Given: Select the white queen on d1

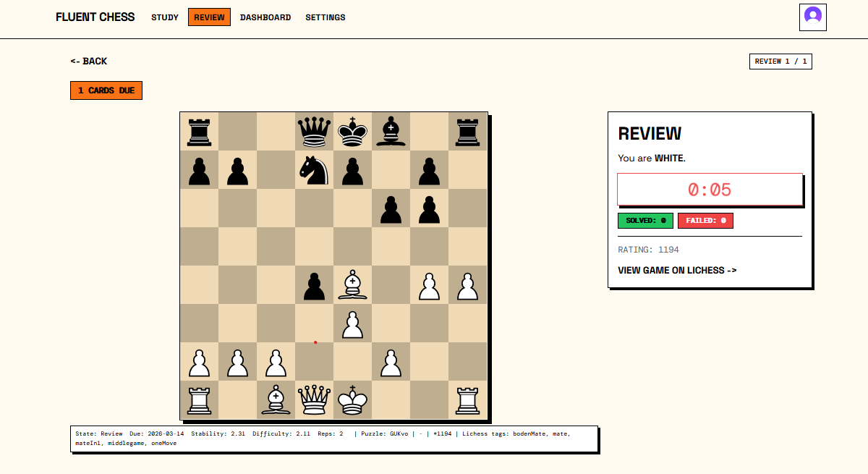Looking at the screenshot, I should (315, 399).
